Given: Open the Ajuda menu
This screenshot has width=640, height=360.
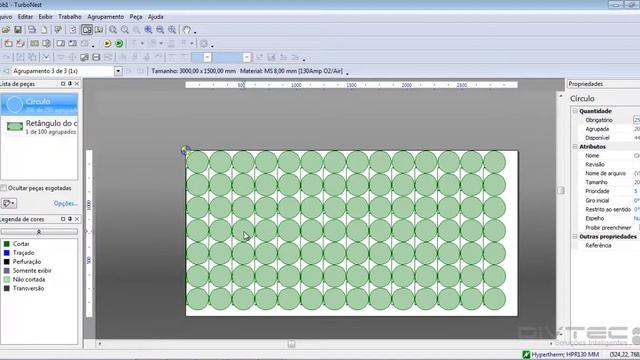Looking at the screenshot, I should point(156,17).
